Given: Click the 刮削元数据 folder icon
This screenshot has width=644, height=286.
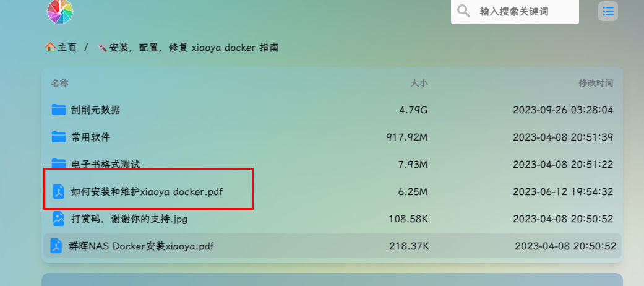Looking at the screenshot, I should pos(59,110).
